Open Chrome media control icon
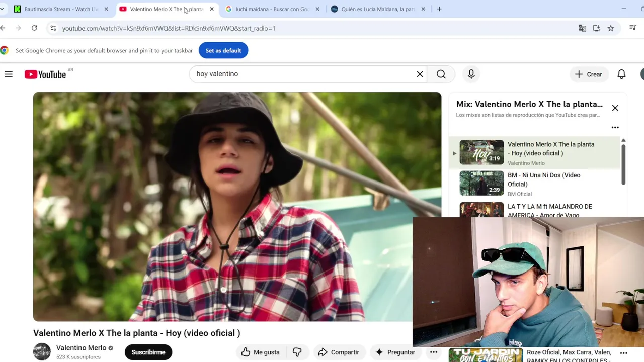The height and width of the screenshot is (362, 644). click(x=633, y=28)
